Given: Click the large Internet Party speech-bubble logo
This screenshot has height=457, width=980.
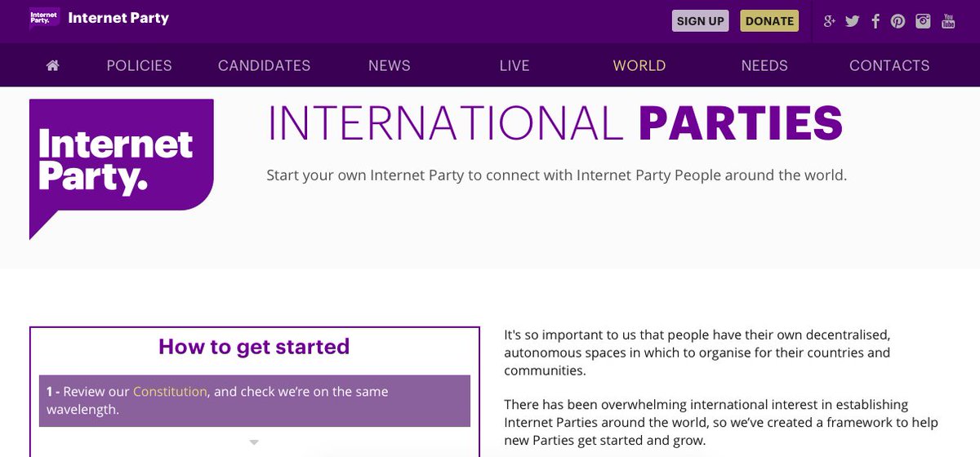Looking at the screenshot, I should (x=122, y=170).
